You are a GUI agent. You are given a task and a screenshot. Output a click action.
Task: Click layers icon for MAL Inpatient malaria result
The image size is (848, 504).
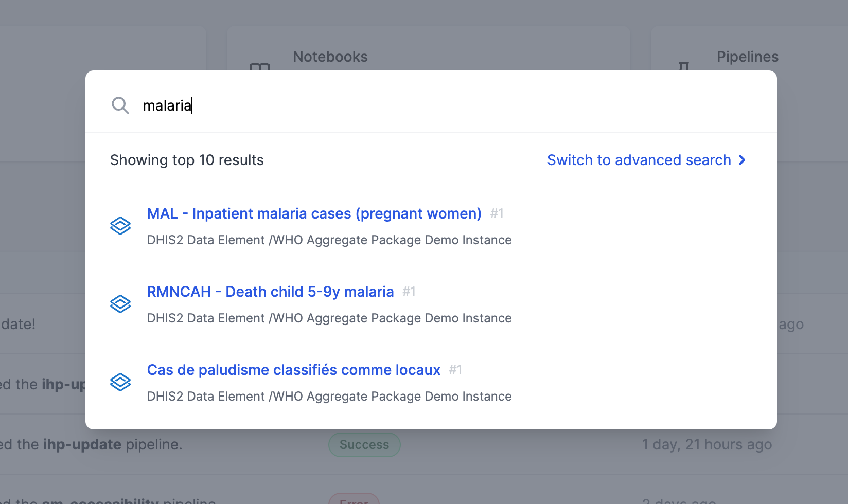coord(120,226)
